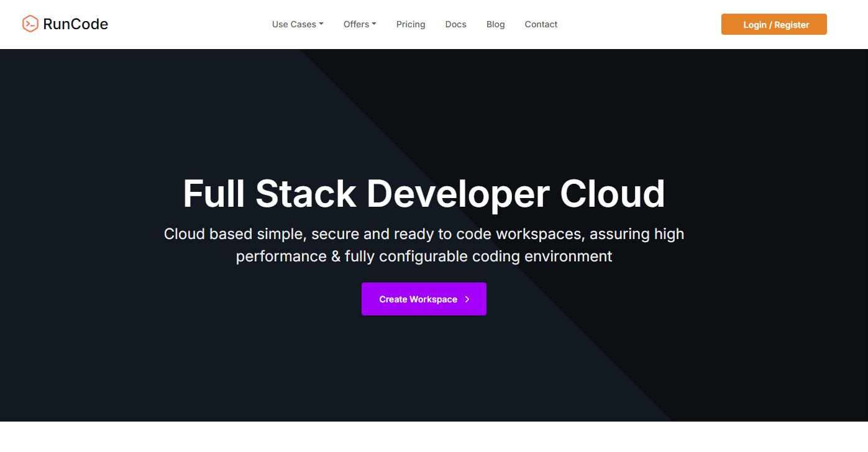Select Pricing in the navigation bar
The height and width of the screenshot is (452, 868).
tap(411, 24)
